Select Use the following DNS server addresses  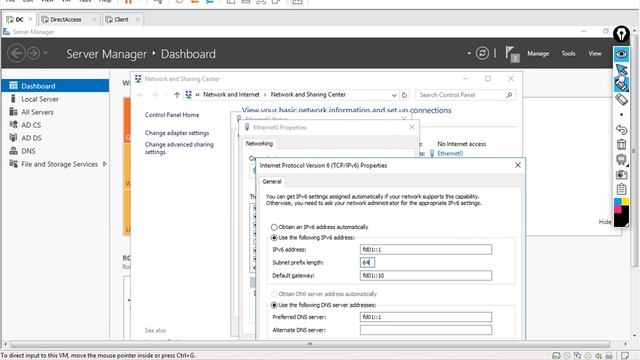tap(274, 305)
